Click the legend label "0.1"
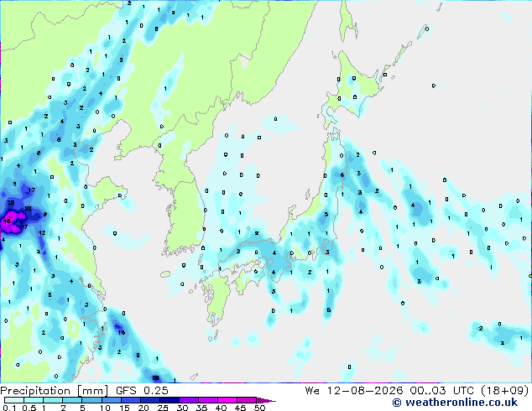Viewport: 532px width, 411px height. click(x=9, y=408)
